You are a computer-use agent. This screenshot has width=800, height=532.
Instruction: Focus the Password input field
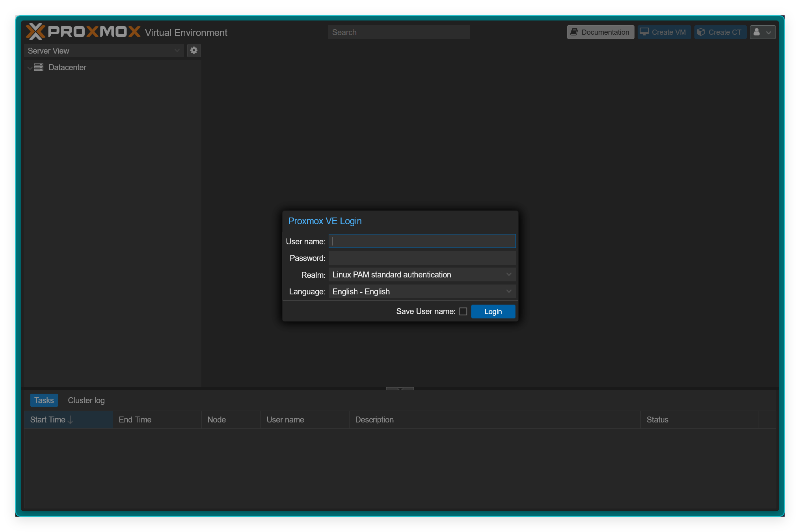point(422,258)
